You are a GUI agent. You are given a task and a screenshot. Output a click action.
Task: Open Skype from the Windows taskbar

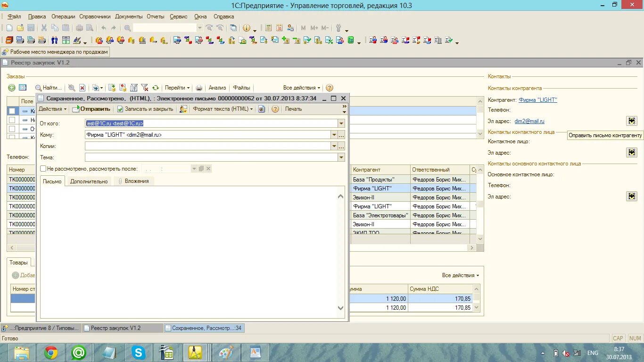[x=139, y=353]
